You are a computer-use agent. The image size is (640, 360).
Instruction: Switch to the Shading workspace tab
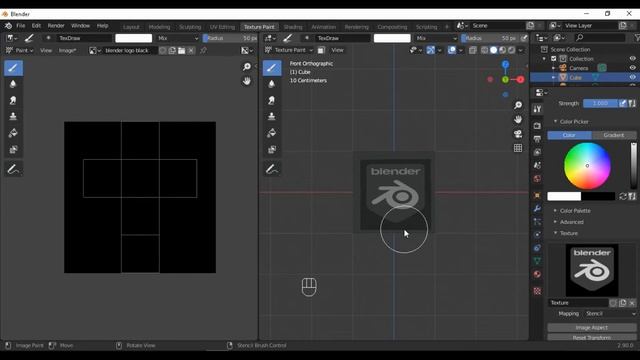(293, 27)
